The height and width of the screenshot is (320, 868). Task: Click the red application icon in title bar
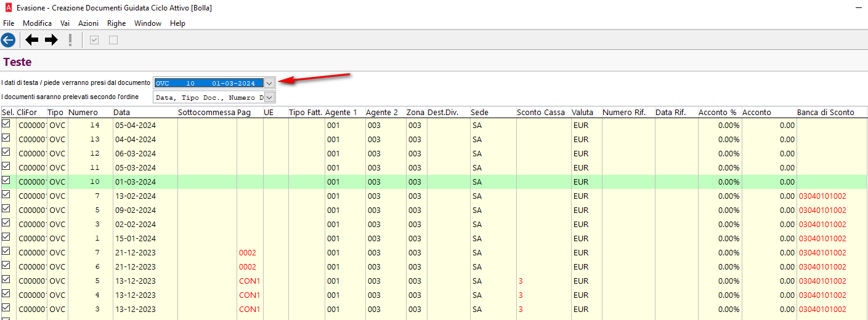7,8
